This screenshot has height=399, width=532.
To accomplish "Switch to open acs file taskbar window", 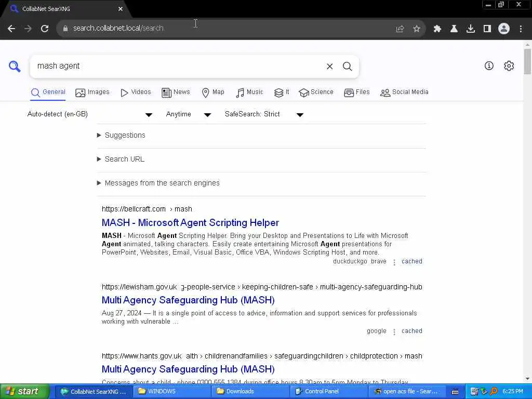I will pyautogui.click(x=407, y=392).
